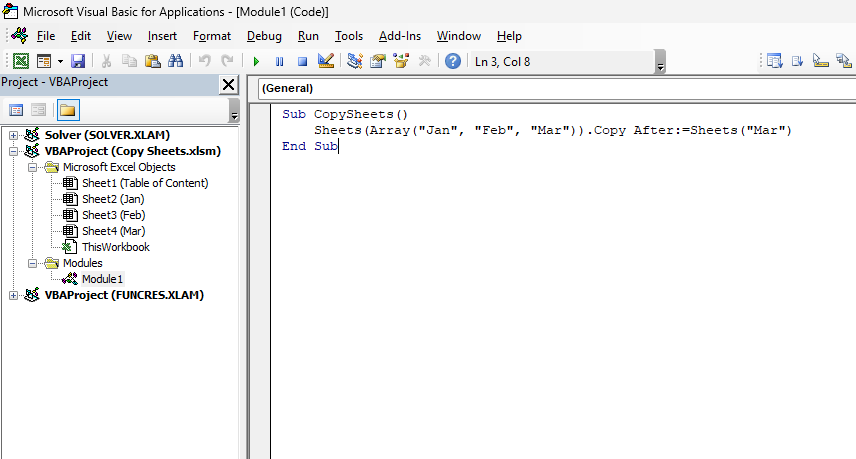Open the Format menu
The height and width of the screenshot is (459, 856).
click(212, 36)
